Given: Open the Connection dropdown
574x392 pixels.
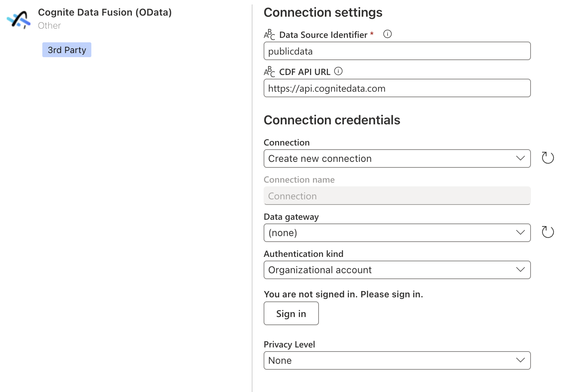Looking at the screenshot, I should pos(397,159).
